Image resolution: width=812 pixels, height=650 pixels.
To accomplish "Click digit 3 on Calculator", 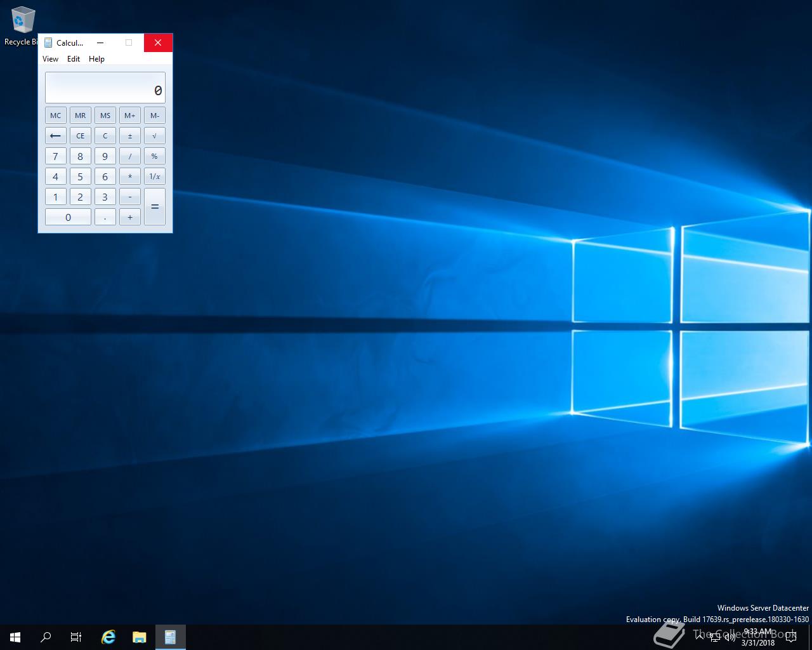I will (x=105, y=197).
